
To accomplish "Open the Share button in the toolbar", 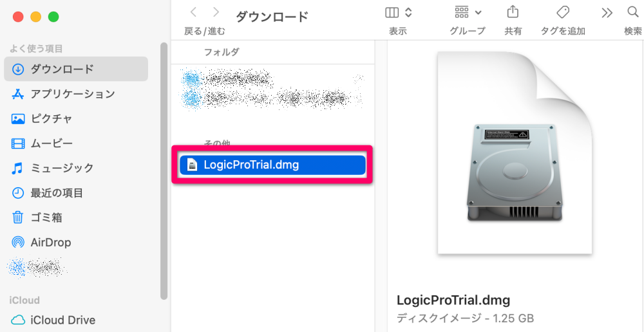I will [513, 12].
